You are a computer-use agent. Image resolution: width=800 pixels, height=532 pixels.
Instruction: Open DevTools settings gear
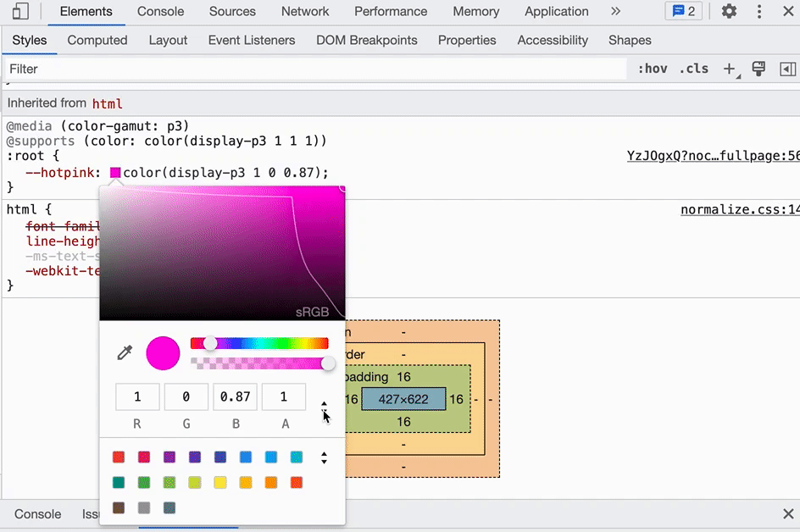pos(729,11)
